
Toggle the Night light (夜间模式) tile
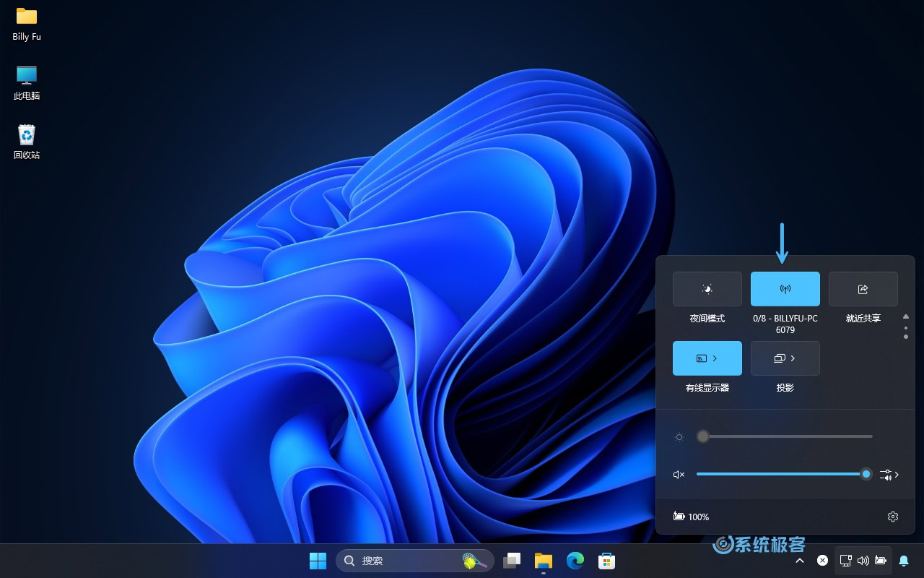(x=707, y=289)
